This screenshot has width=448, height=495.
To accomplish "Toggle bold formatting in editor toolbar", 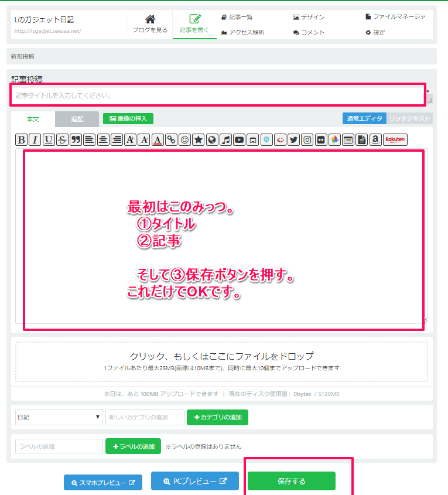I will point(21,139).
